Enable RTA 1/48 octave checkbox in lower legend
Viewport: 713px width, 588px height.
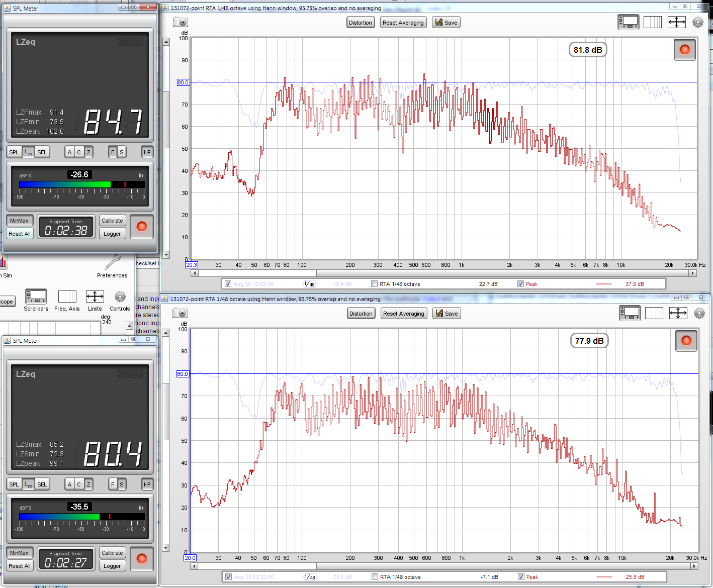click(375, 577)
